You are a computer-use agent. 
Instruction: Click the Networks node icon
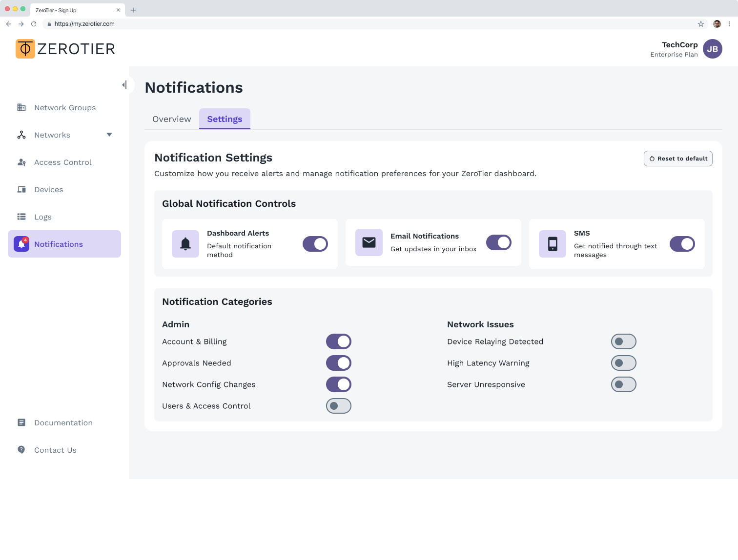click(21, 135)
